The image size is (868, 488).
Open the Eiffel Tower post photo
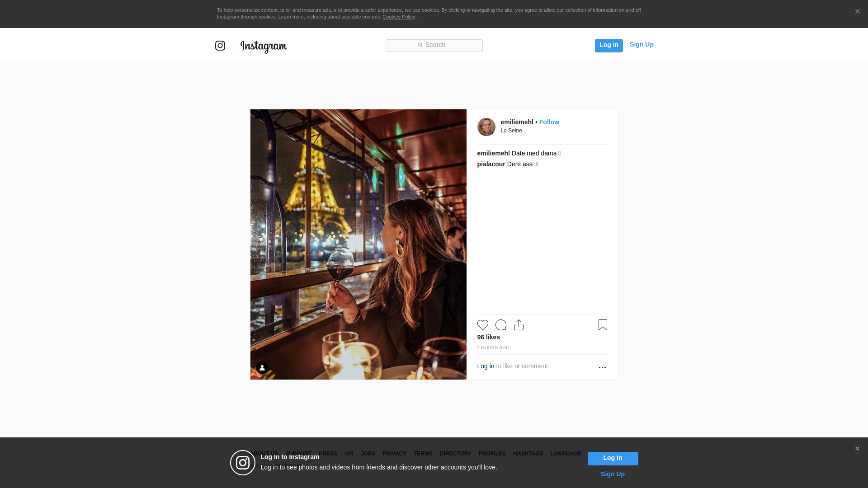(359, 244)
